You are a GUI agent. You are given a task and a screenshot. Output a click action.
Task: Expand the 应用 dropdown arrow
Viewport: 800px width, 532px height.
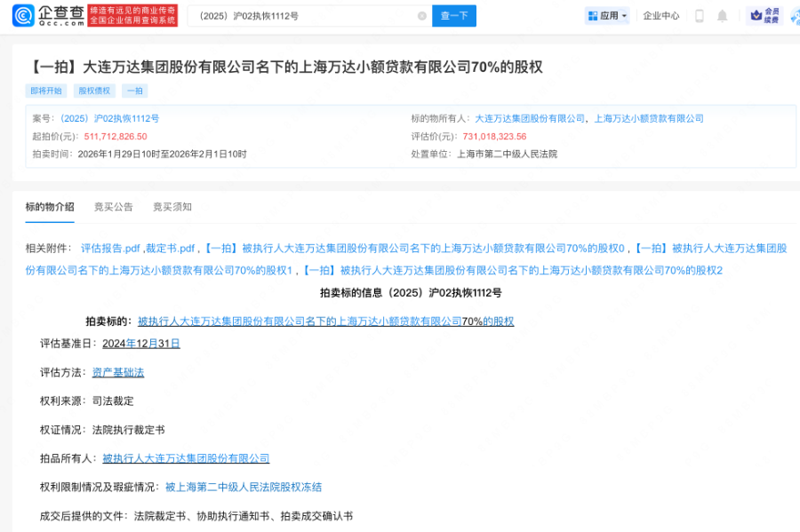pos(622,15)
